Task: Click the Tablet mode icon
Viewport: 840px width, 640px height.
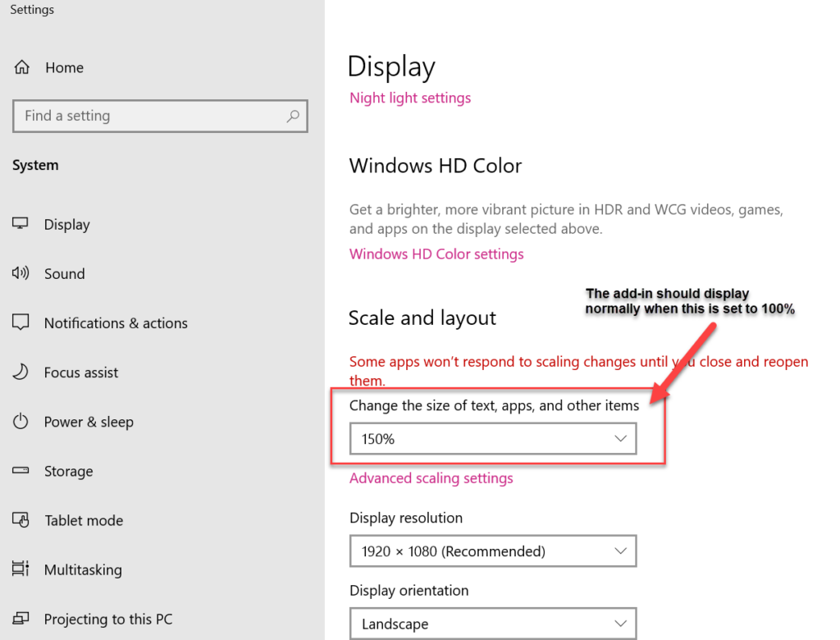Action: point(21,520)
